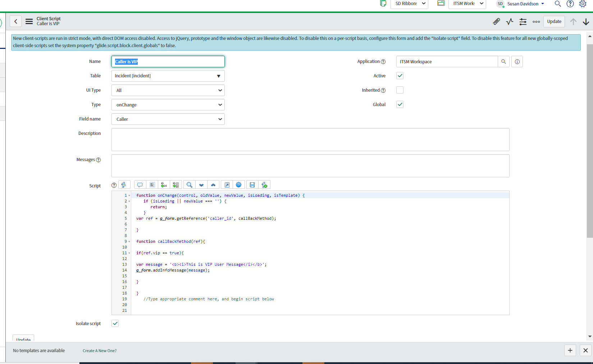Viewport: 593px width, 364px height.
Task: Click the Create A New One link
Action: pos(100,351)
